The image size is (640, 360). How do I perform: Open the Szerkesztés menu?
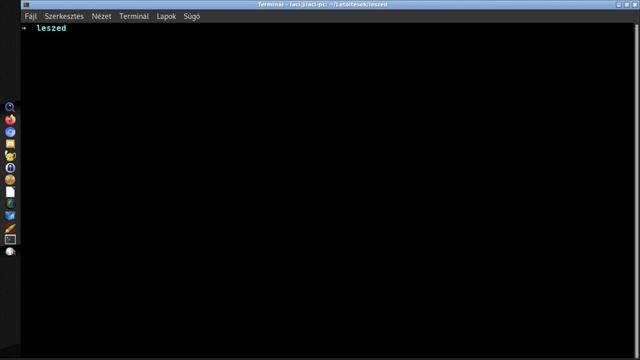pos(64,16)
